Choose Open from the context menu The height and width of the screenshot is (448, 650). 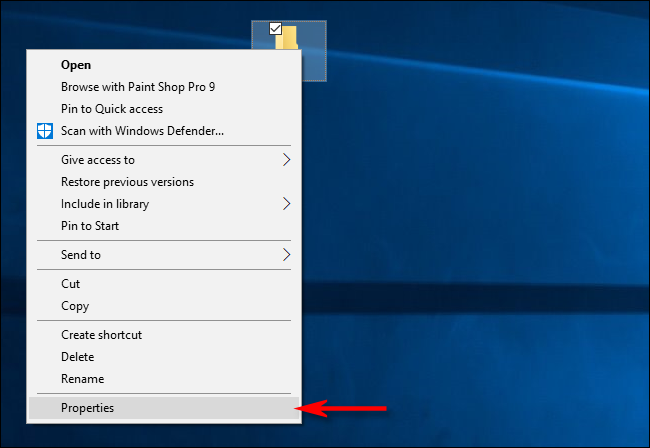[x=76, y=65]
